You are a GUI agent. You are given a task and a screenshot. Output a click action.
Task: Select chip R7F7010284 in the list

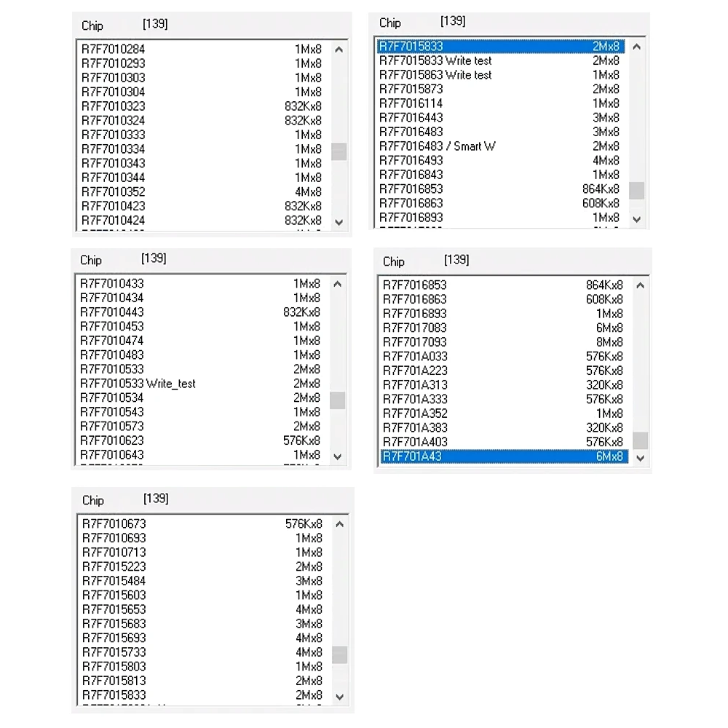tap(113, 49)
